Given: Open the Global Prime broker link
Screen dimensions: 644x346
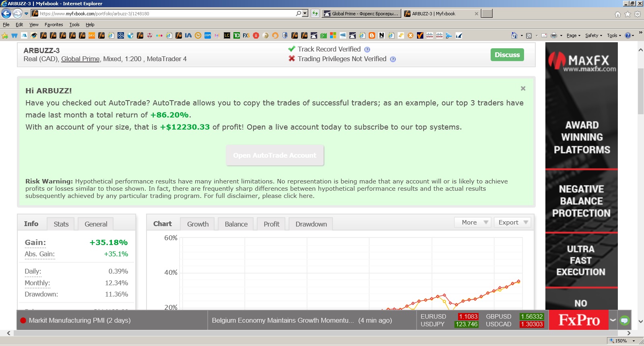Looking at the screenshot, I should (80, 59).
